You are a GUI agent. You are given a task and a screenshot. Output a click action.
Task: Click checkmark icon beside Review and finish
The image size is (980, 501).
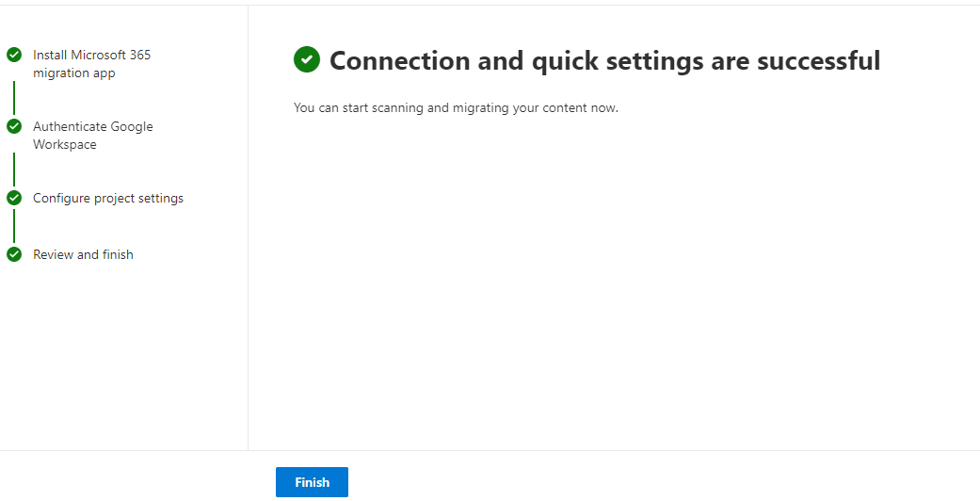pyautogui.click(x=14, y=254)
